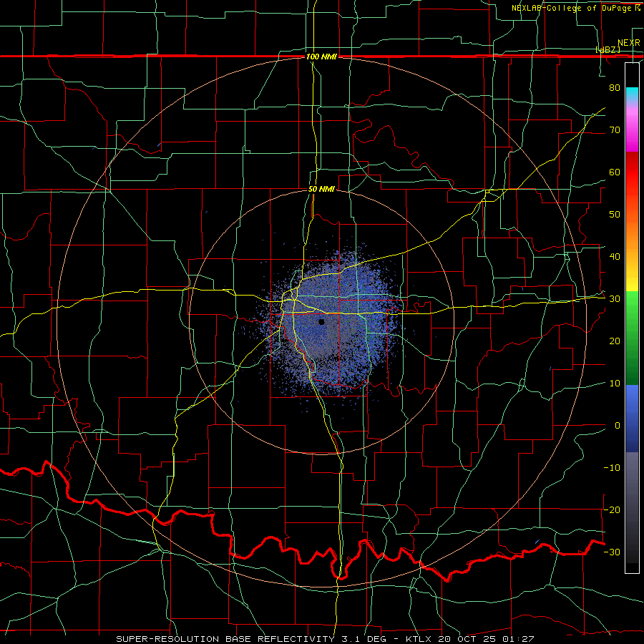Screen dimensions: 644x644
Task: Click the NEXLAB-College of DuPage label
Action: [x=575, y=8]
